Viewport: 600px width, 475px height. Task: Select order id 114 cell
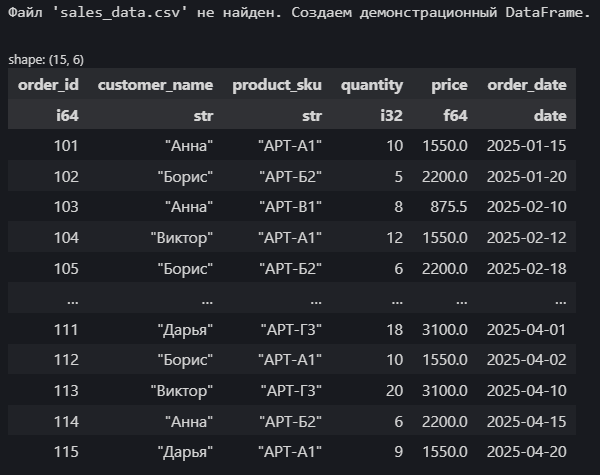tap(66, 421)
